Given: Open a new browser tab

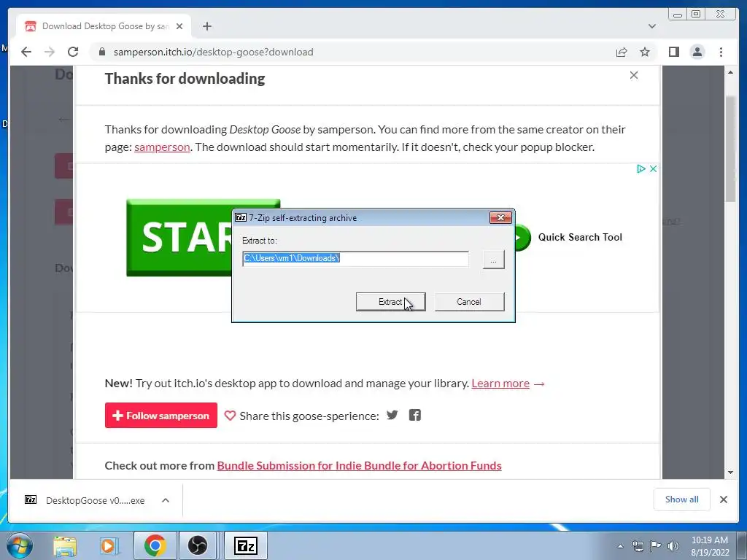Looking at the screenshot, I should click(x=206, y=26).
